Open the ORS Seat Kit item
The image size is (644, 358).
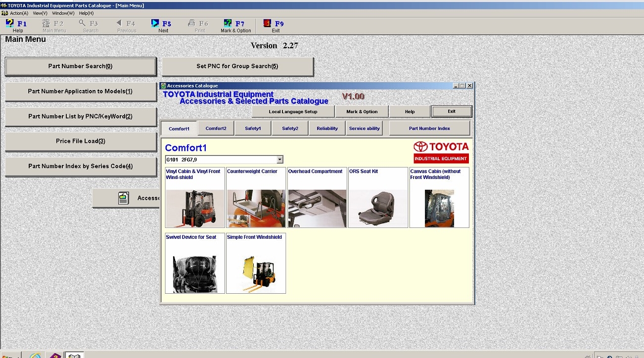tap(378, 198)
